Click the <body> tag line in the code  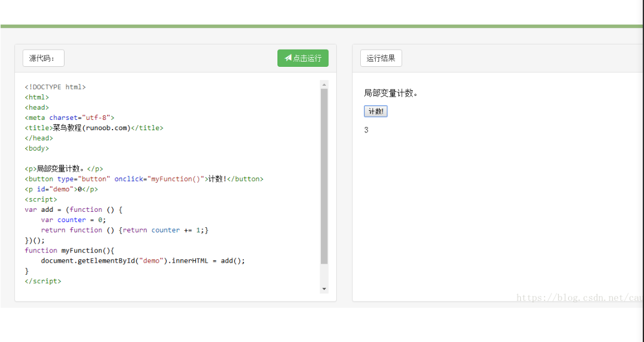point(37,148)
